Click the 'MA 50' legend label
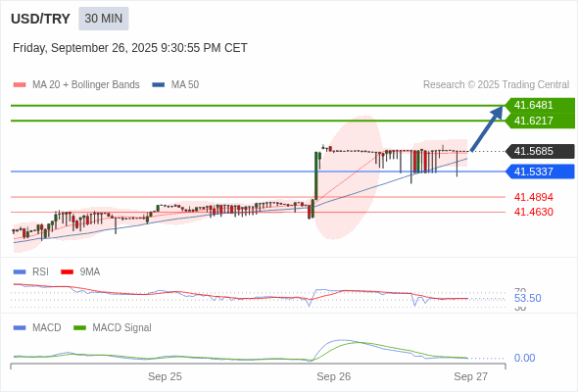This screenshot has width=578, height=392. pos(185,85)
